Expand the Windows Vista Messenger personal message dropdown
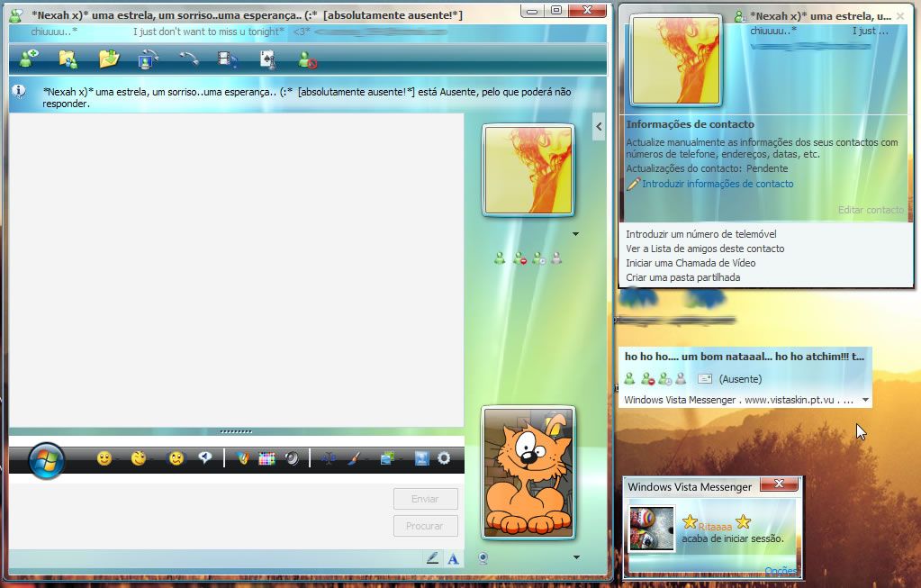The height and width of the screenshot is (588, 921). click(x=865, y=400)
